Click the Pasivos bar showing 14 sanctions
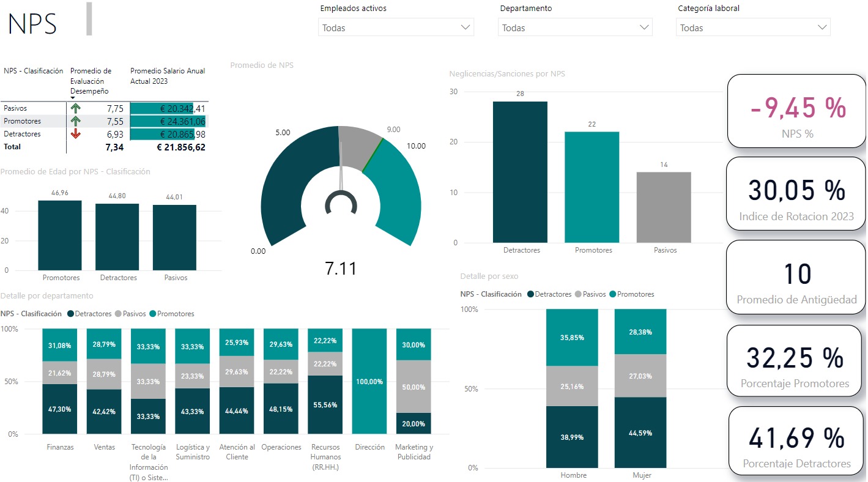The height and width of the screenshot is (482, 868). pos(663,207)
